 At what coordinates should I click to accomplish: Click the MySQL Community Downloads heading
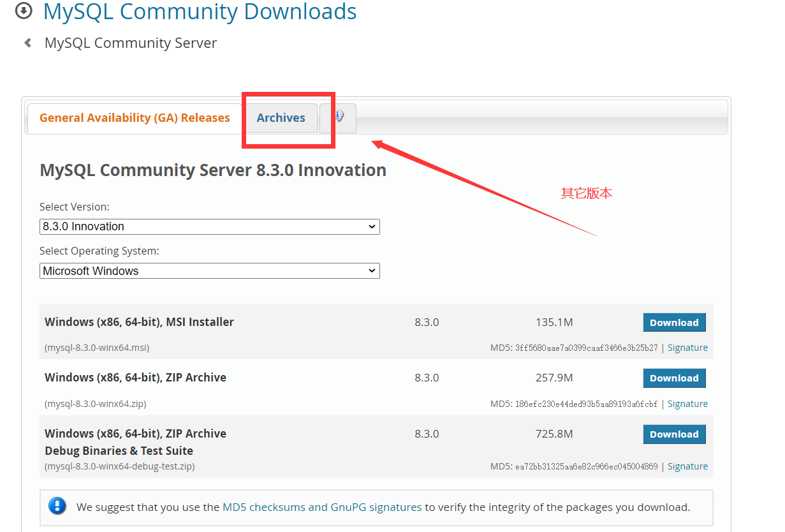pyautogui.click(x=200, y=11)
